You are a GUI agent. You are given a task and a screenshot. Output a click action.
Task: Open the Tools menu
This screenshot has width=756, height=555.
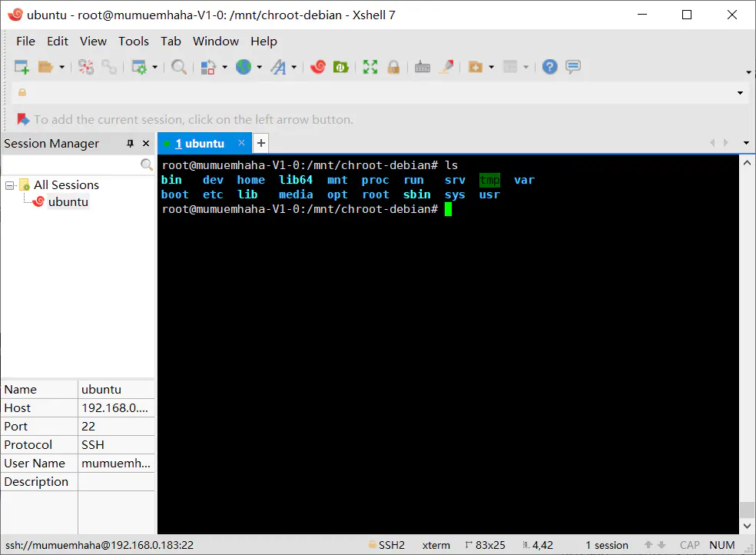click(x=134, y=42)
